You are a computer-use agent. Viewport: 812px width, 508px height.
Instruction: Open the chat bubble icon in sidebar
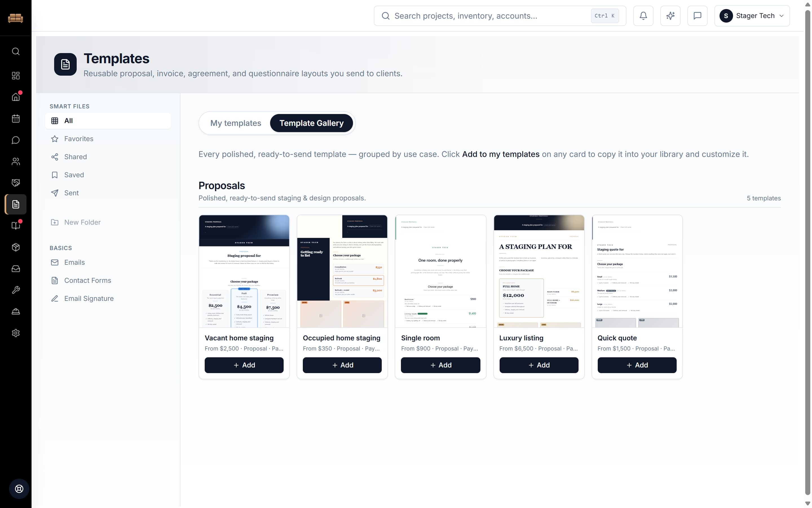(16, 140)
